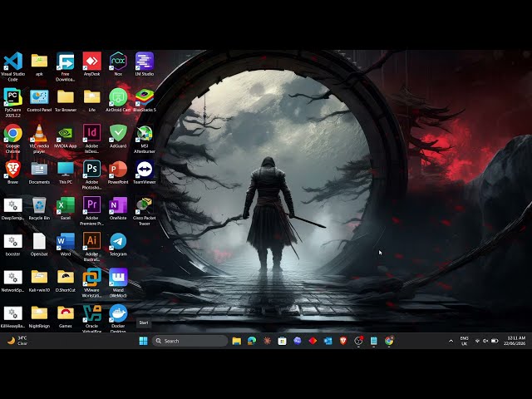Open the NVIDIA App desktop icon

[x=66, y=136]
